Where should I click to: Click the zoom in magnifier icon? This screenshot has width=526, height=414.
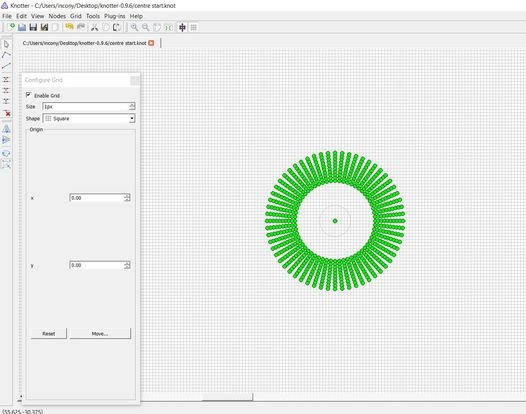click(134, 27)
